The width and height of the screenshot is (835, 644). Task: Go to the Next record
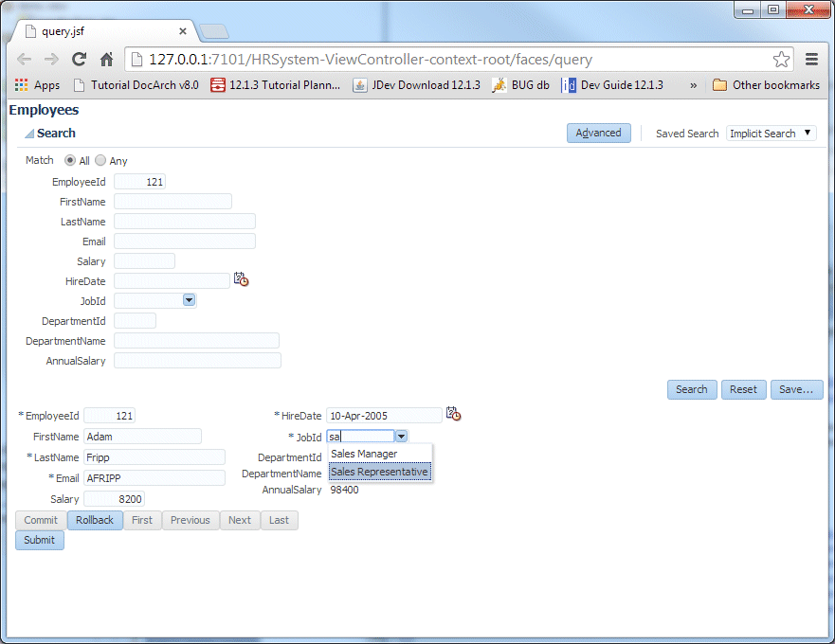(x=240, y=520)
